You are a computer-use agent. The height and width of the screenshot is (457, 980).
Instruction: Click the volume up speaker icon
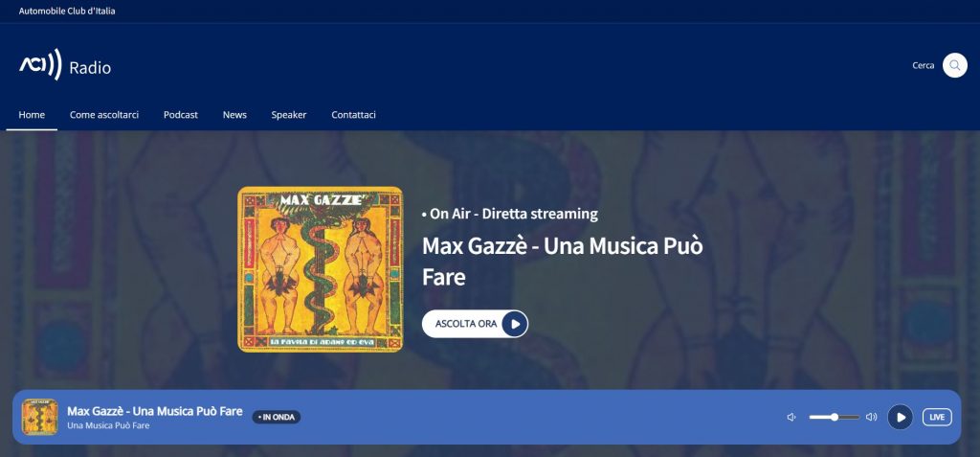pos(871,417)
